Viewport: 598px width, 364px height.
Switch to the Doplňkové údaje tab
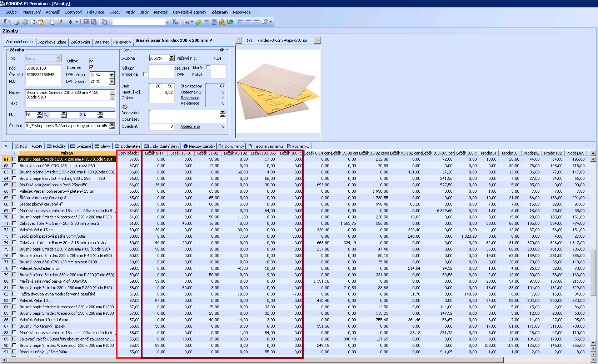point(52,42)
